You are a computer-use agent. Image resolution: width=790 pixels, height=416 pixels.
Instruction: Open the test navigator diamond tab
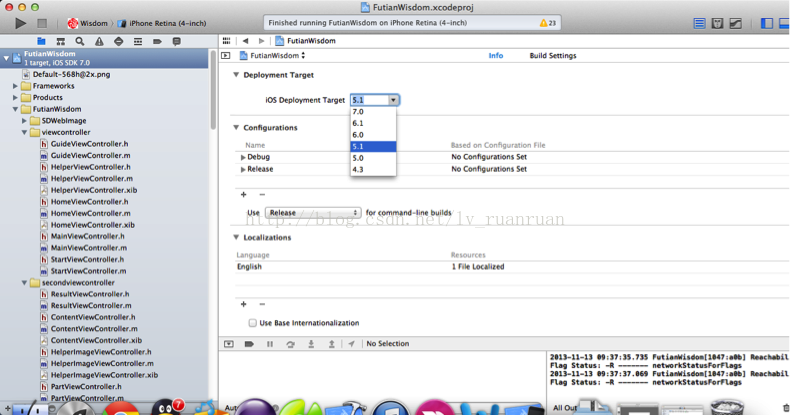[x=118, y=41]
